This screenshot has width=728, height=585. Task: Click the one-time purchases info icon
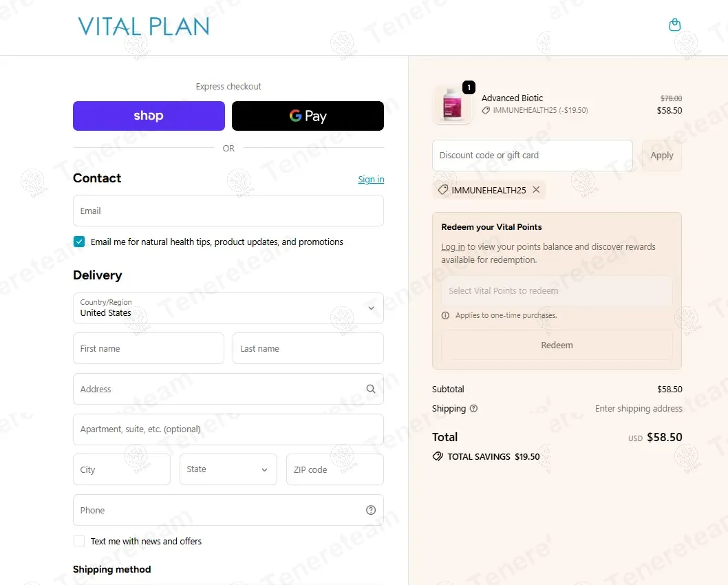coord(445,316)
